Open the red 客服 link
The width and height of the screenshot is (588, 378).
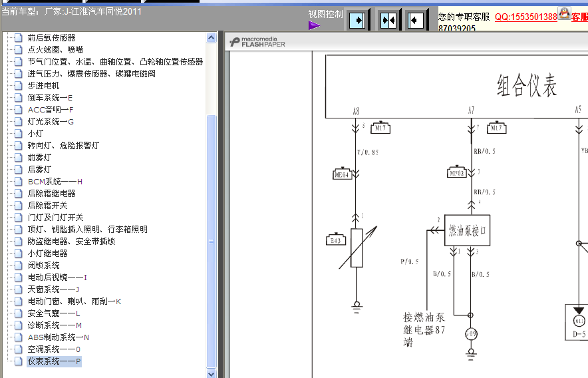pyautogui.click(x=579, y=17)
